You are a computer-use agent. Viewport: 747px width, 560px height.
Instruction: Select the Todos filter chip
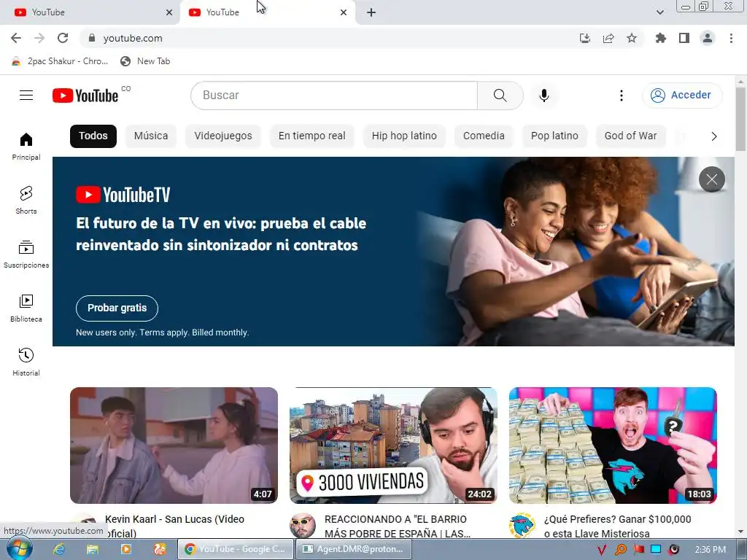[x=93, y=136]
